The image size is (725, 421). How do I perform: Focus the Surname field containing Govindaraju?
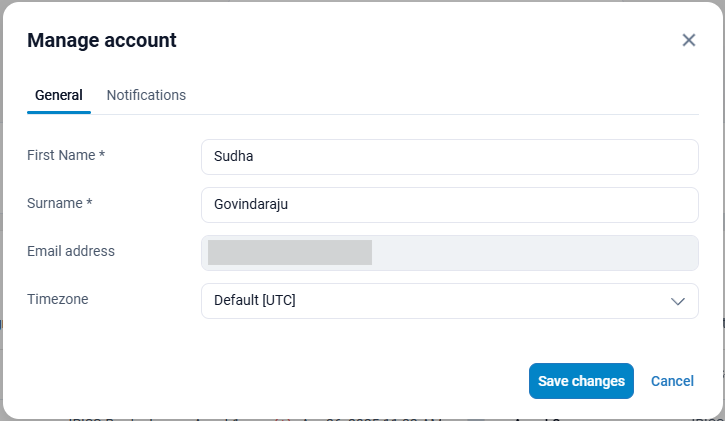coord(449,204)
